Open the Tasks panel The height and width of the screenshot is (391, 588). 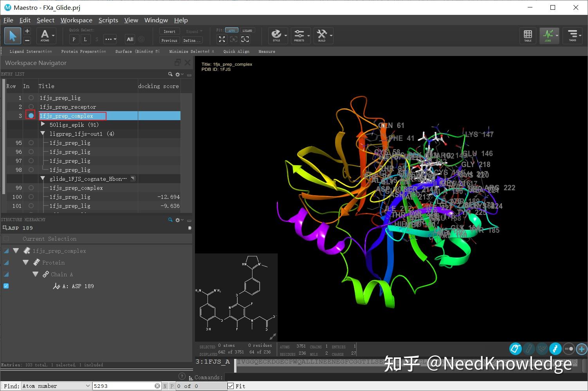[573, 36]
